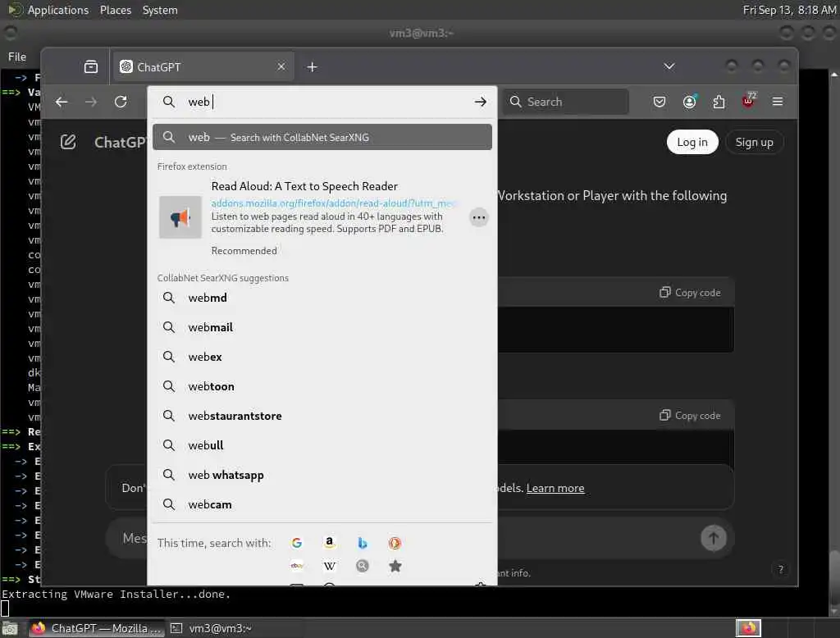Viewport: 840px width, 638px height.
Task: Click the Learn more link
Action: (x=555, y=489)
